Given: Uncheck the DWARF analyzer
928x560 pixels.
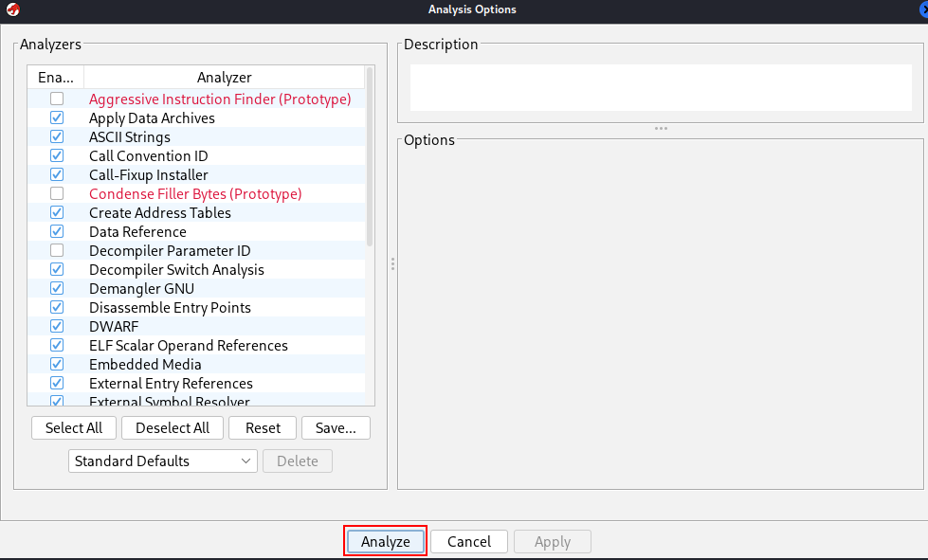Looking at the screenshot, I should [57, 326].
